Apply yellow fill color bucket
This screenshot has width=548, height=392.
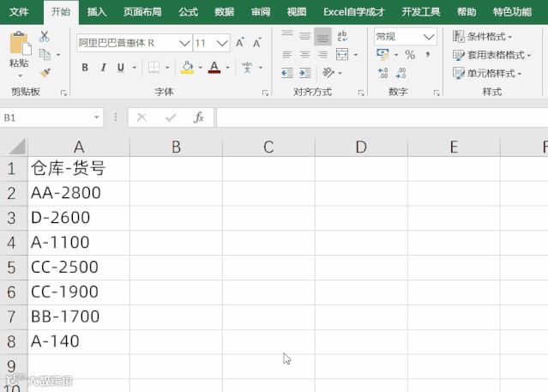coord(187,67)
